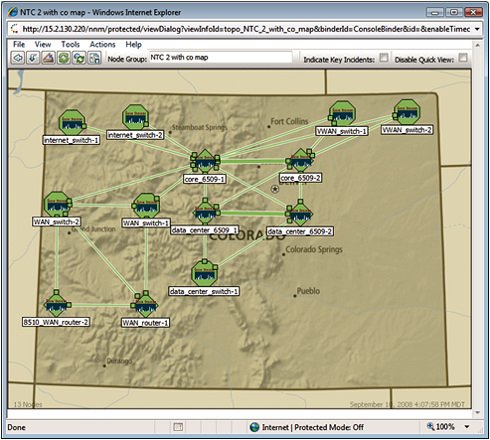Click the vertical scrollbar down arrow

477,412
